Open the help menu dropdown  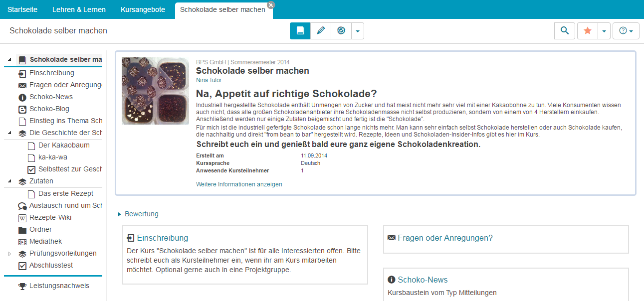(626, 31)
